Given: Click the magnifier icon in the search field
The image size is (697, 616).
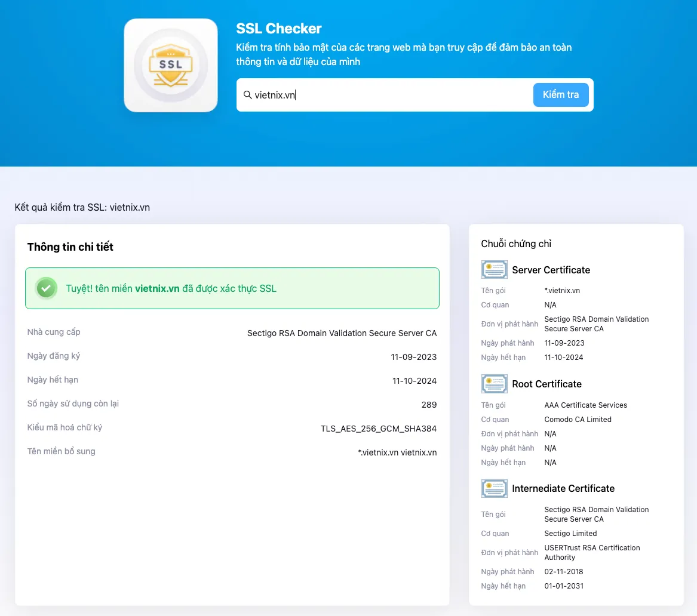Looking at the screenshot, I should pyautogui.click(x=248, y=94).
